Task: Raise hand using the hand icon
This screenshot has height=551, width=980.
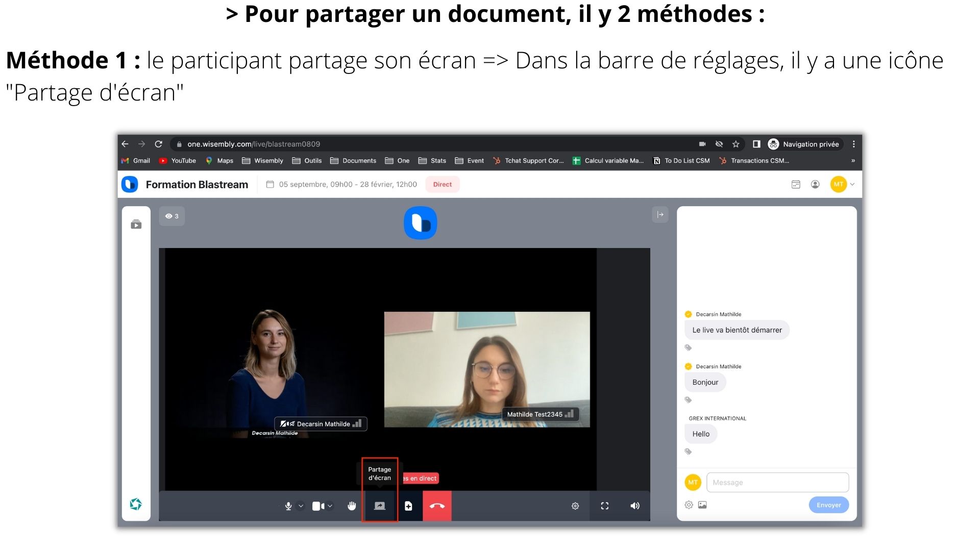Action: (x=352, y=506)
